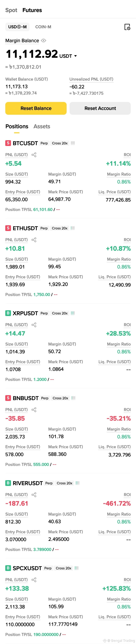Share the BNBUSDT position PNL
The height and width of the screenshot is (644, 136).
click(34, 409)
